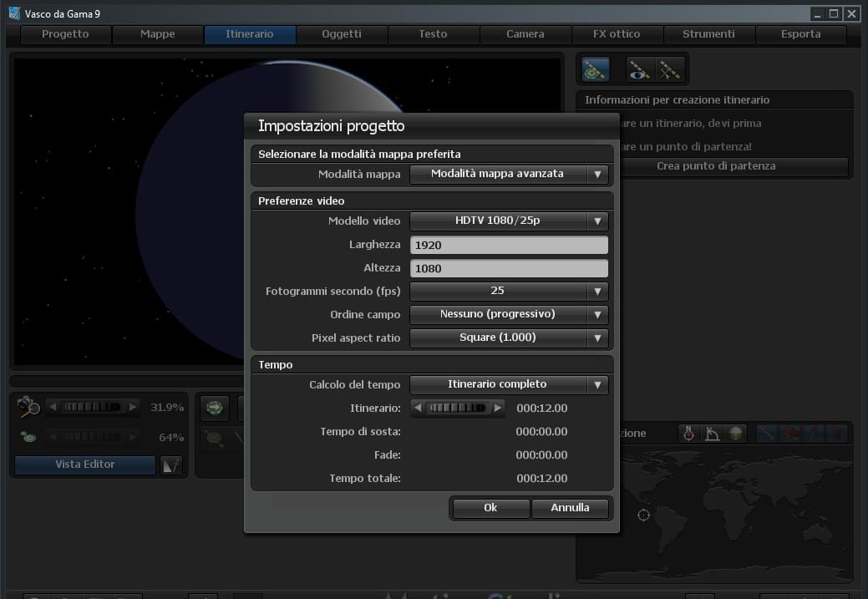Click the Larghezza field showing 1920
The image size is (868, 599).
509,246
